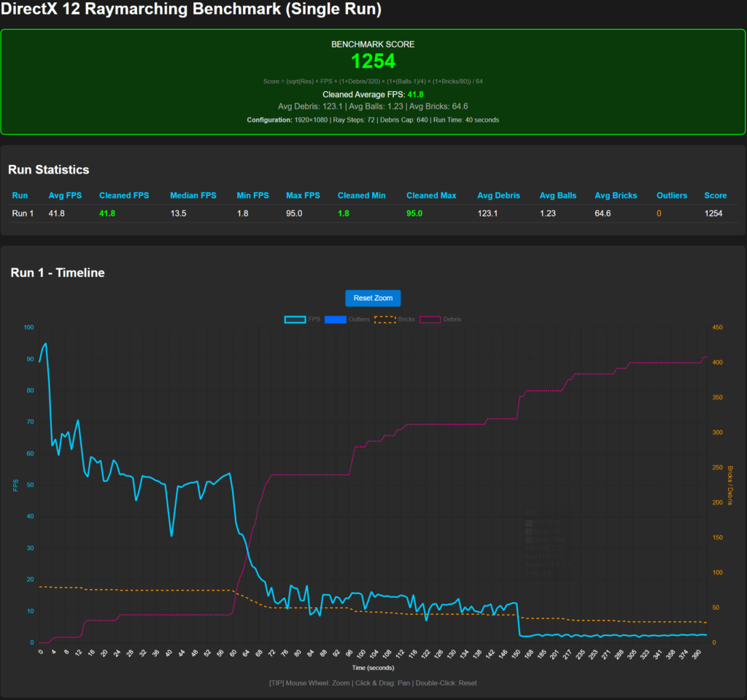
Task: Click the Time (seconds) axis title
Action: 373,667
